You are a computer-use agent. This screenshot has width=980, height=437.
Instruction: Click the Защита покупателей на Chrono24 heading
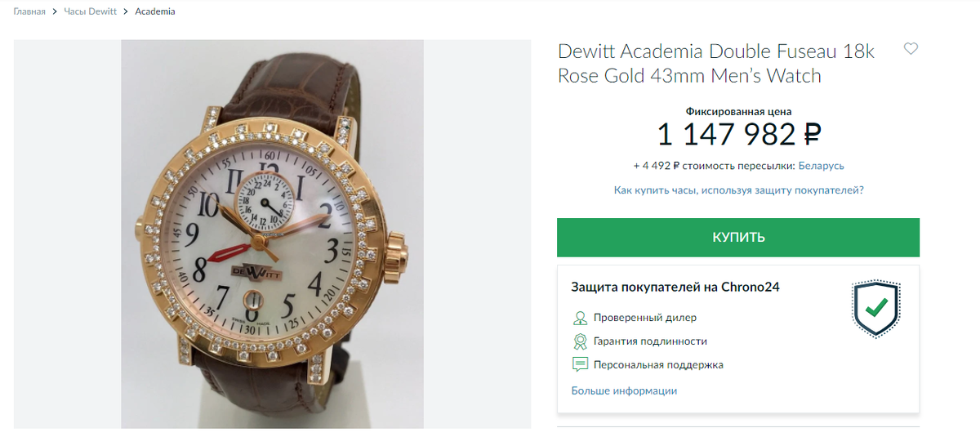click(x=675, y=288)
